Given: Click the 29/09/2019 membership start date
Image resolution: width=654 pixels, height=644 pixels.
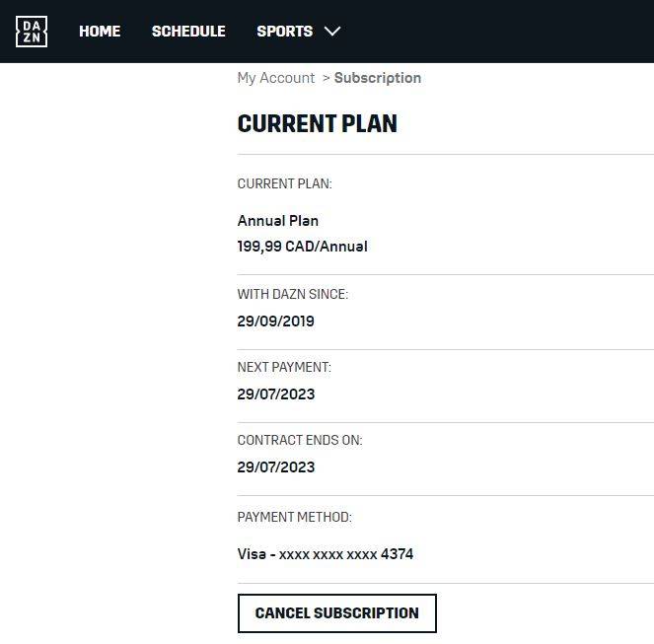Looking at the screenshot, I should [x=276, y=321].
